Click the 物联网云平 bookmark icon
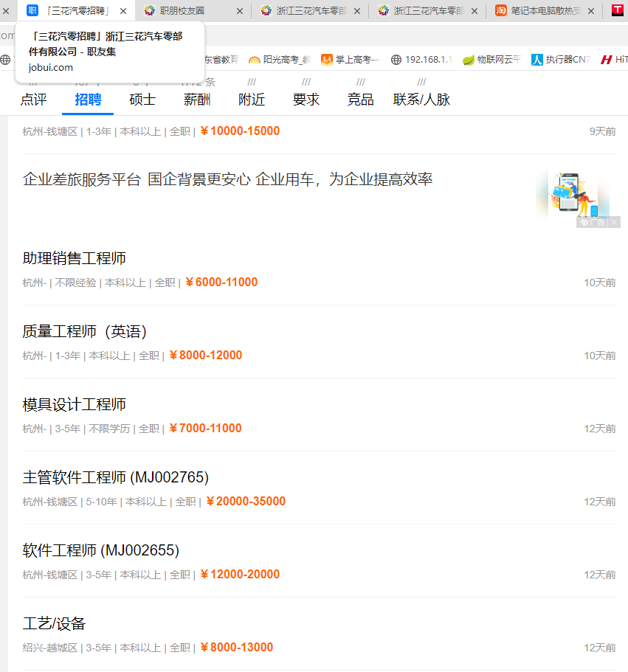The image size is (628, 672). click(469, 60)
